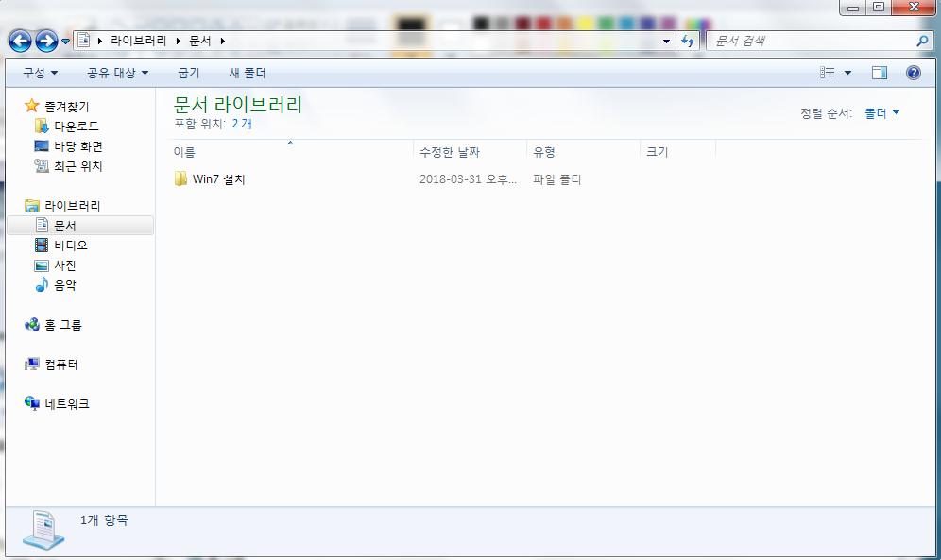Select the 문서 breadcrumb in the address bar
This screenshot has height=560, width=941.
[200, 41]
